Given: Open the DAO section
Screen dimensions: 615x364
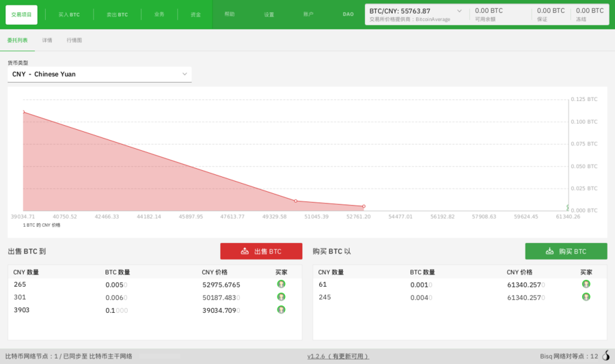Looking at the screenshot, I should tap(348, 14).
